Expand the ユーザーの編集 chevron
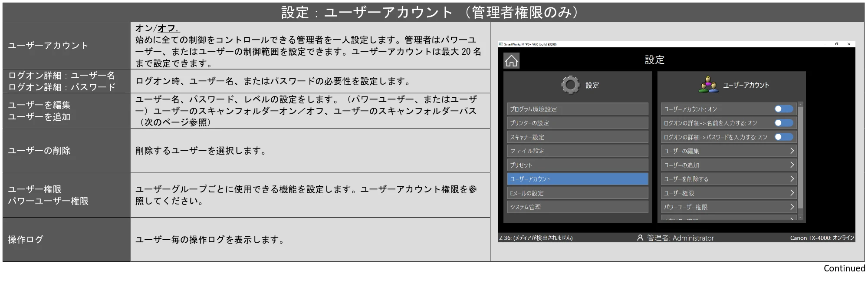This screenshot has height=294, width=868. point(792,151)
